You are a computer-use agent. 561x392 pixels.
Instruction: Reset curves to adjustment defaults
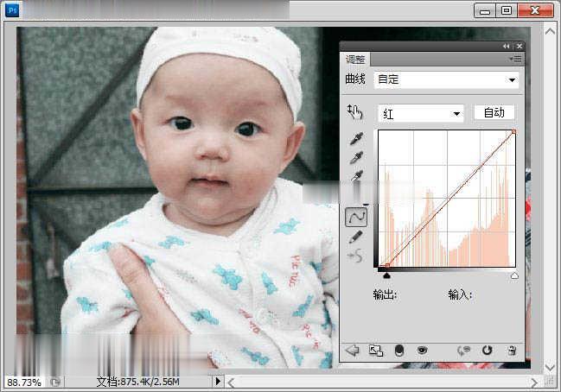click(487, 351)
